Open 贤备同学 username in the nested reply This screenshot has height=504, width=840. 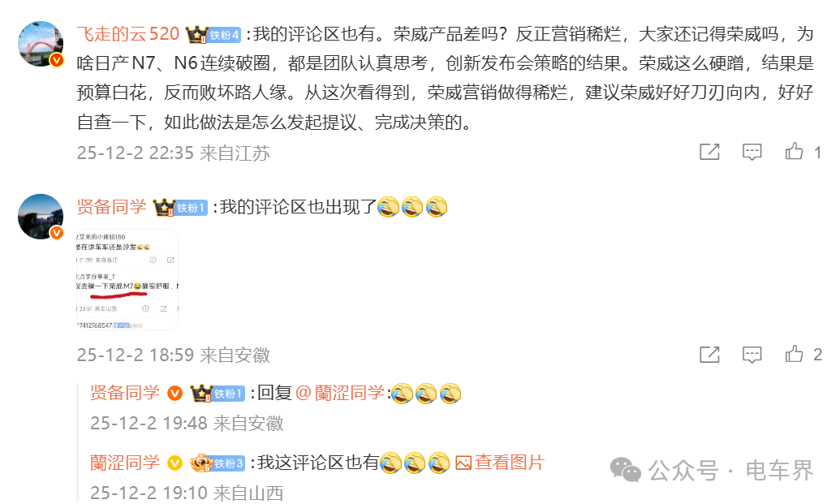tap(125, 393)
